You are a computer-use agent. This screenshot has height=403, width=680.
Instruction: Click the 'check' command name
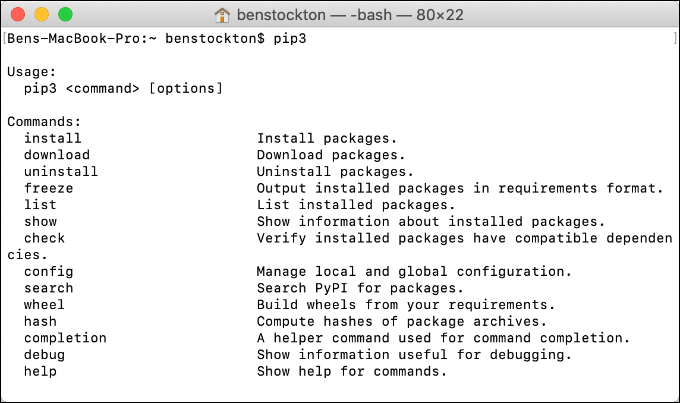click(45, 238)
